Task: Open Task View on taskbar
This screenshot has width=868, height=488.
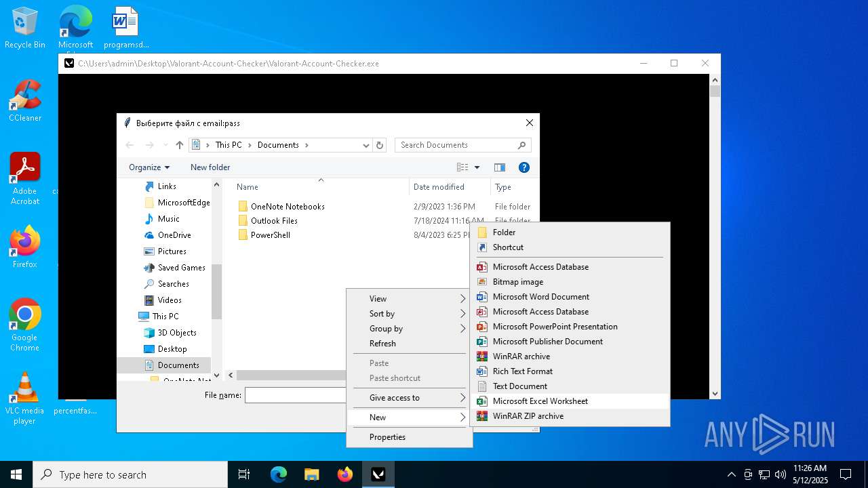Action: (x=244, y=474)
